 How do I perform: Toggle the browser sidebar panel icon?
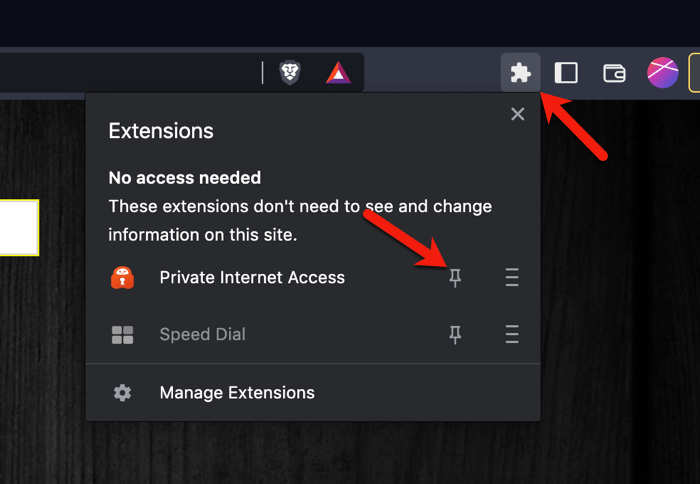coord(566,73)
